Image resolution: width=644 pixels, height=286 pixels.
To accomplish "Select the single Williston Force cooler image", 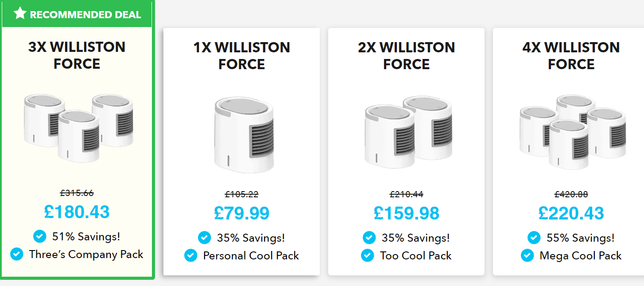I will 242,135.
